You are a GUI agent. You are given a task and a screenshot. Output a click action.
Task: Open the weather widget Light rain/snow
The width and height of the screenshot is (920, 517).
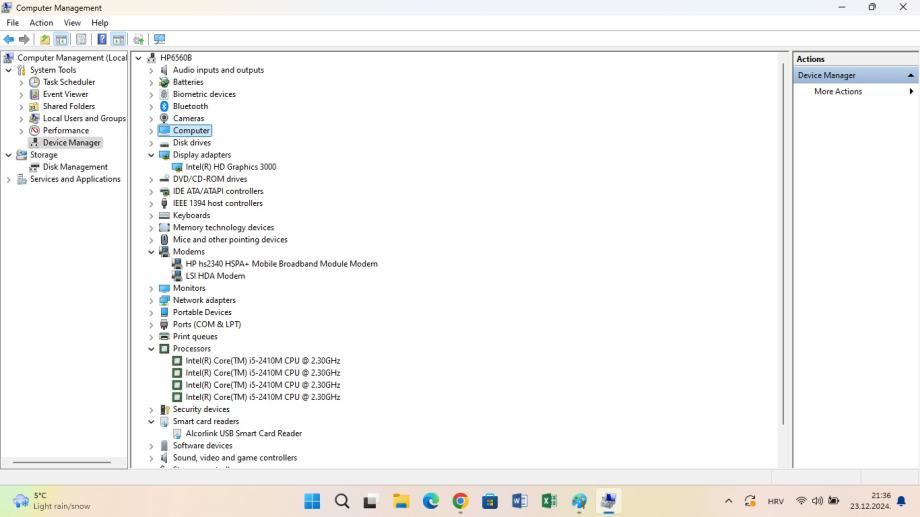point(52,501)
